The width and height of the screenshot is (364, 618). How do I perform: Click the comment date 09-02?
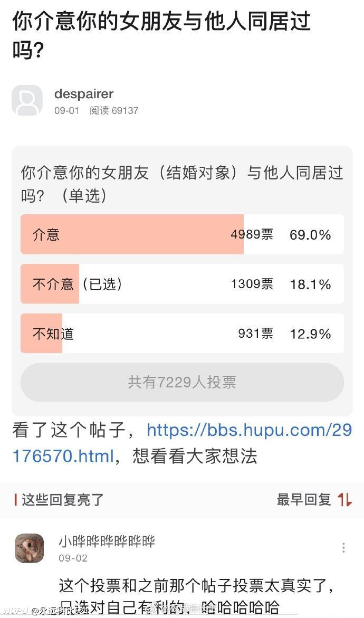click(73, 558)
